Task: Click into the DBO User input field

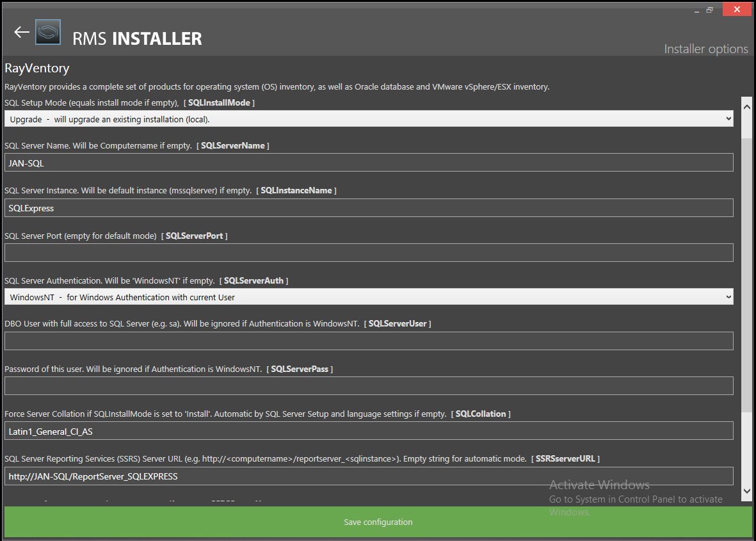Action: click(369, 341)
